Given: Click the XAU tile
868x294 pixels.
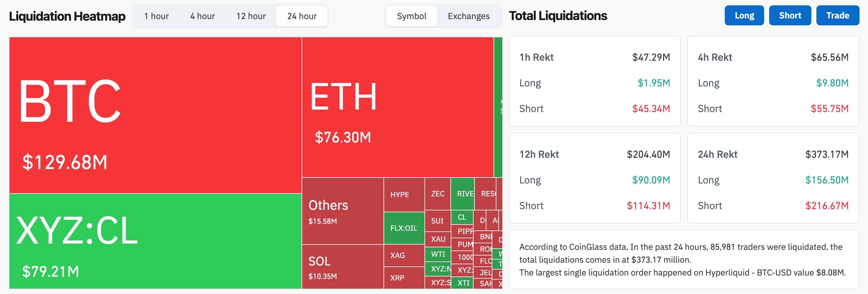Looking at the screenshot, I should [437, 240].
